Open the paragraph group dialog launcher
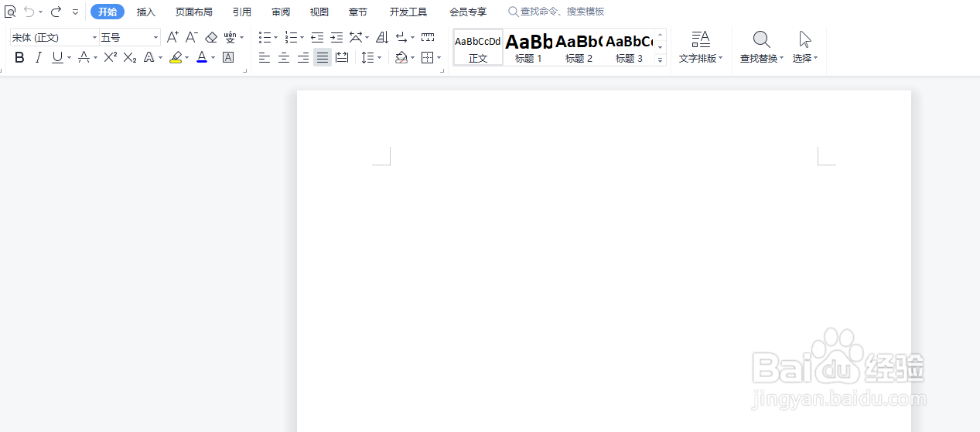 coord(443,71)
